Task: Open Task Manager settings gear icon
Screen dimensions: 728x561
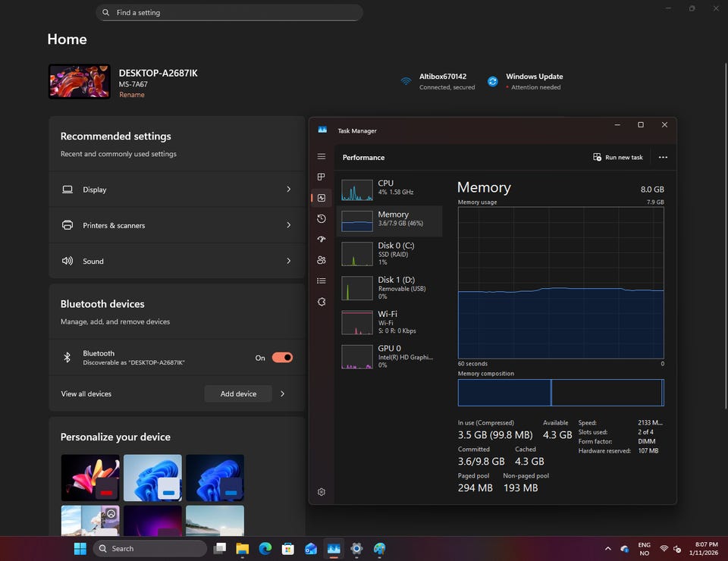Action: click(x=322, y=492)
